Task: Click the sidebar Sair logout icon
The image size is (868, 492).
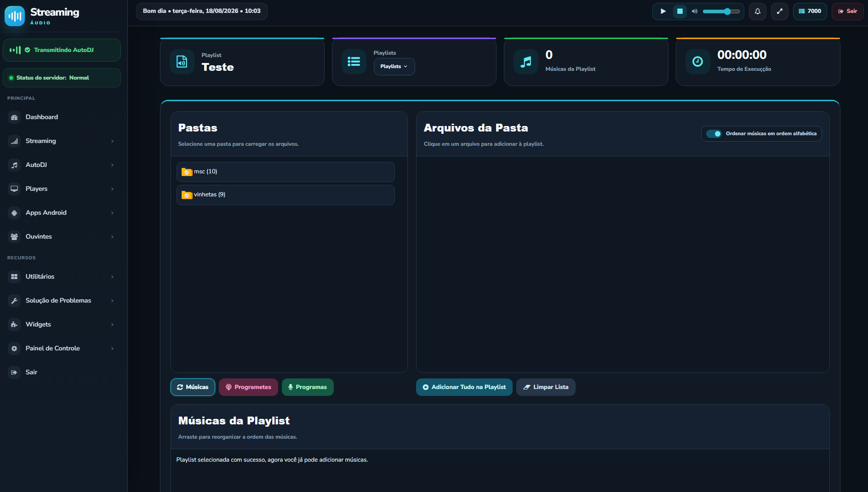Action: (x=14, y=372)
